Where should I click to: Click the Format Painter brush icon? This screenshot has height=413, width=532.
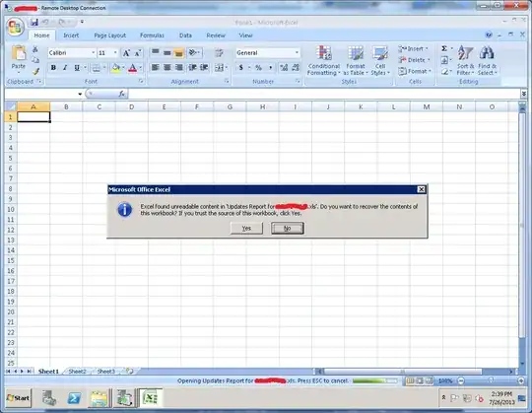[x=35, y=71]
